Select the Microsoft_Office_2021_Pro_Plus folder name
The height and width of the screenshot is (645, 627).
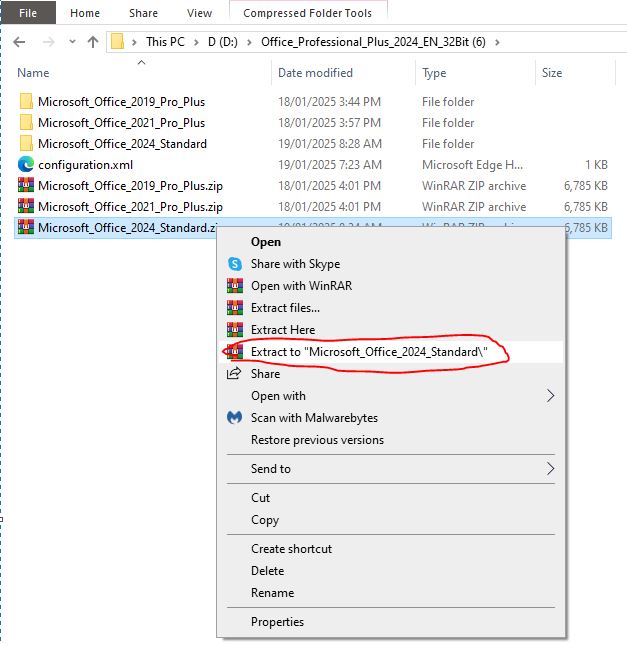(x=121, y=123)
